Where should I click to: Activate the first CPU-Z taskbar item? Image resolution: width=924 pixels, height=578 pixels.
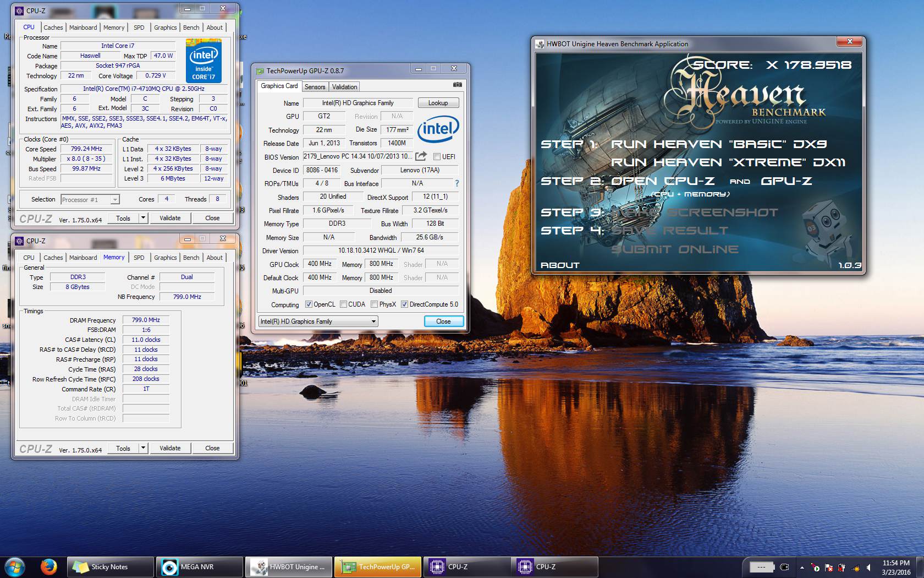[x=466, y=567]
